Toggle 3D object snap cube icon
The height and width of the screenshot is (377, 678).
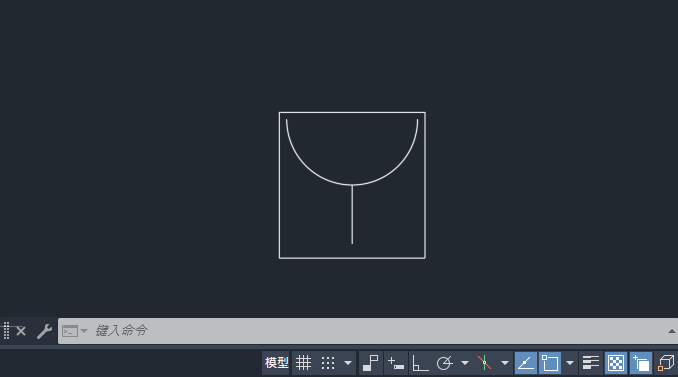(x=666, y=363)
